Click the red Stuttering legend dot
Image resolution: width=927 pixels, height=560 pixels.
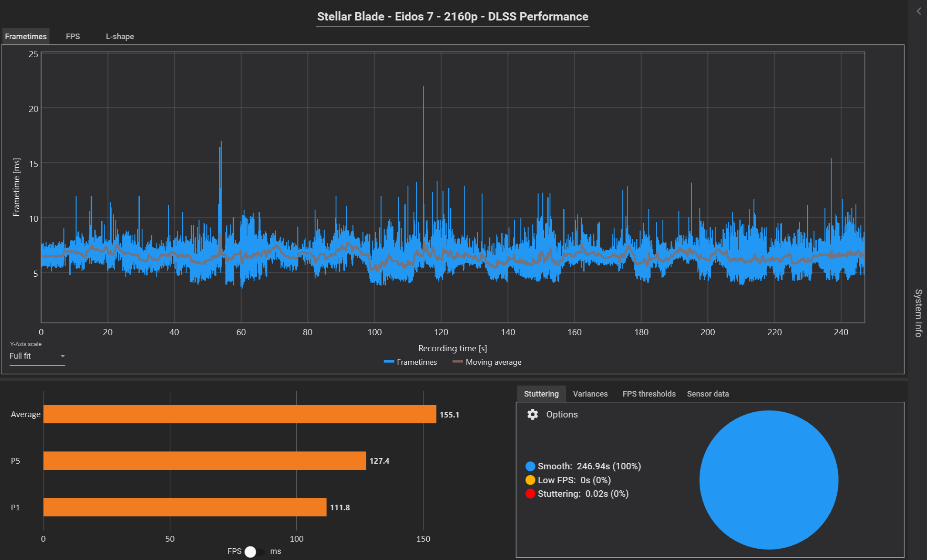point(530,494)
